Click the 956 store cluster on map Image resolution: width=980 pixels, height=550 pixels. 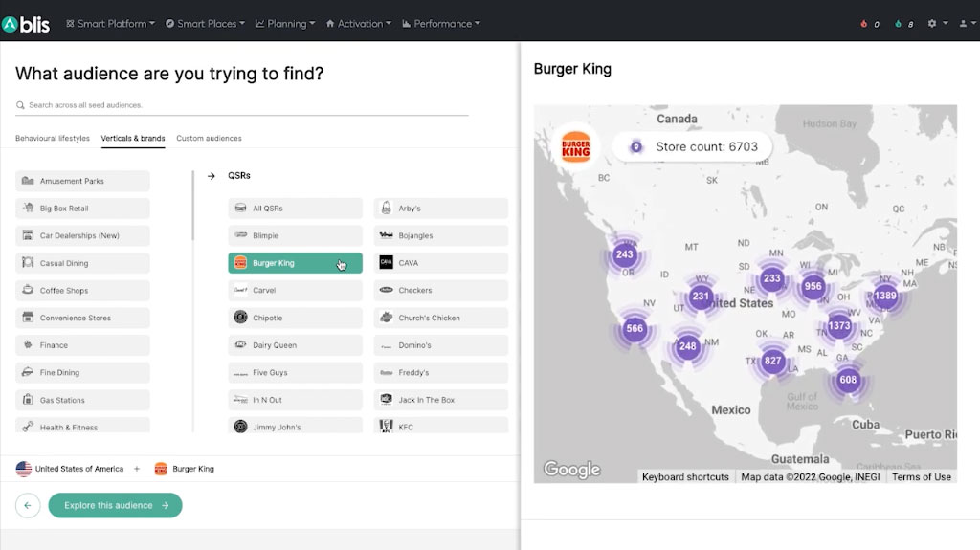813,287
